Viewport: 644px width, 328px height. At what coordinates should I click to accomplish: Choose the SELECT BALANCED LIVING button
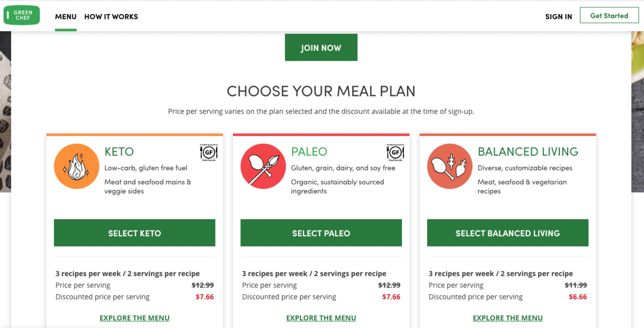tap(508, 233)
